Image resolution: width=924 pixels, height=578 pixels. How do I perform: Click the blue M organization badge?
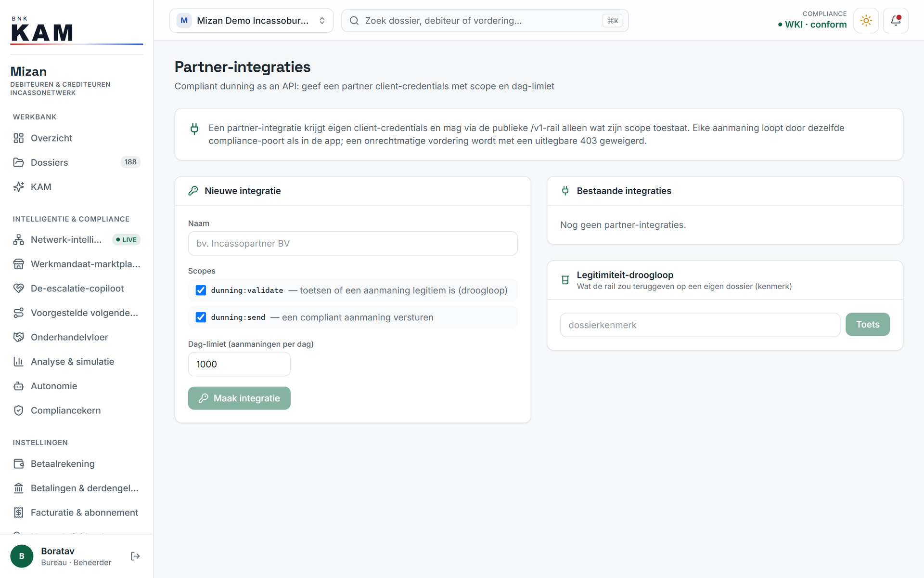(184, 21)
